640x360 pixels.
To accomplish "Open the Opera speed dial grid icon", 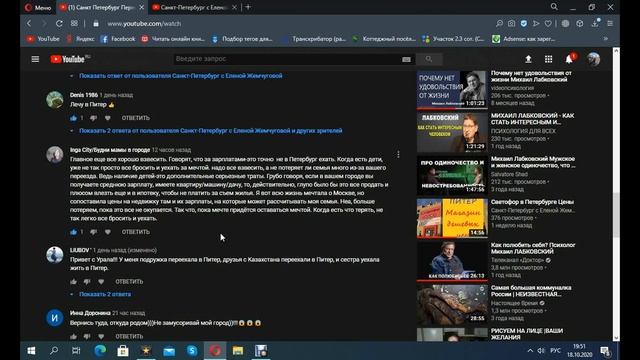I will point(74,24).
